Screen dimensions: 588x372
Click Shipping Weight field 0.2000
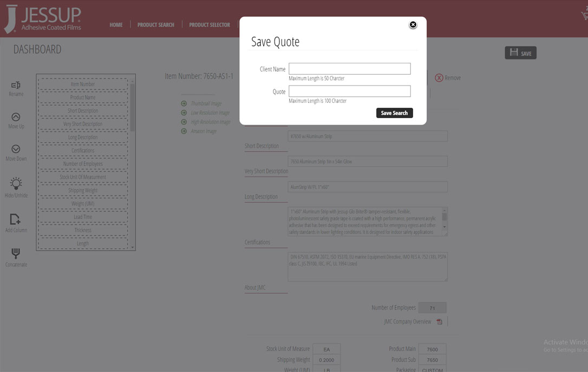(326, 360)
